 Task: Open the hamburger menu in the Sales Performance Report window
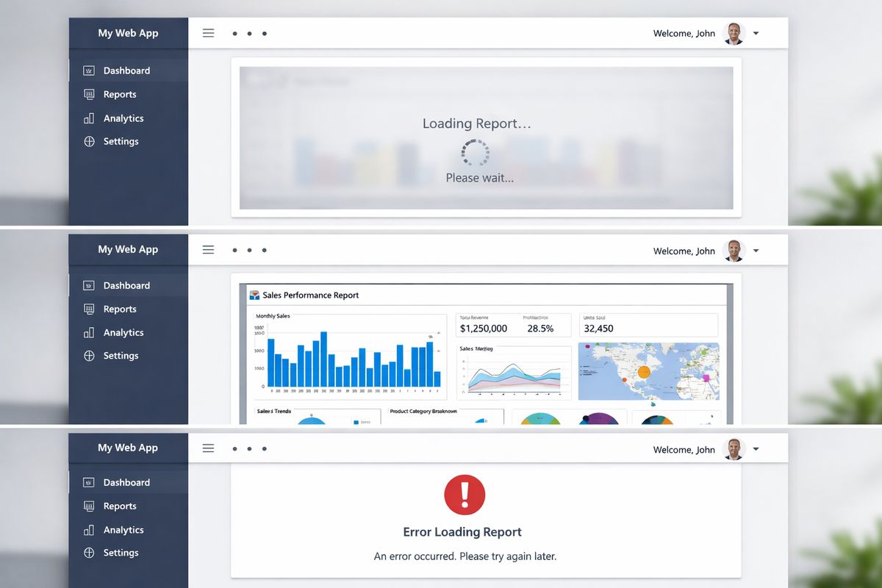(208, 250)
